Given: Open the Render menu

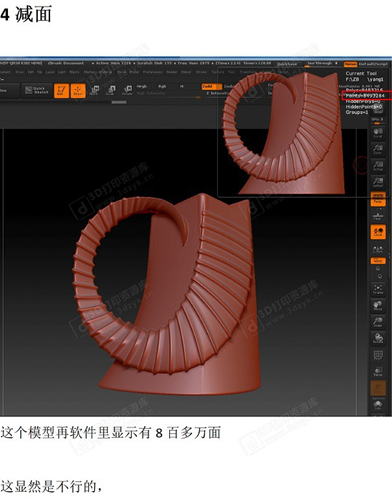Looking at the screenshot, I should (172, 72).
